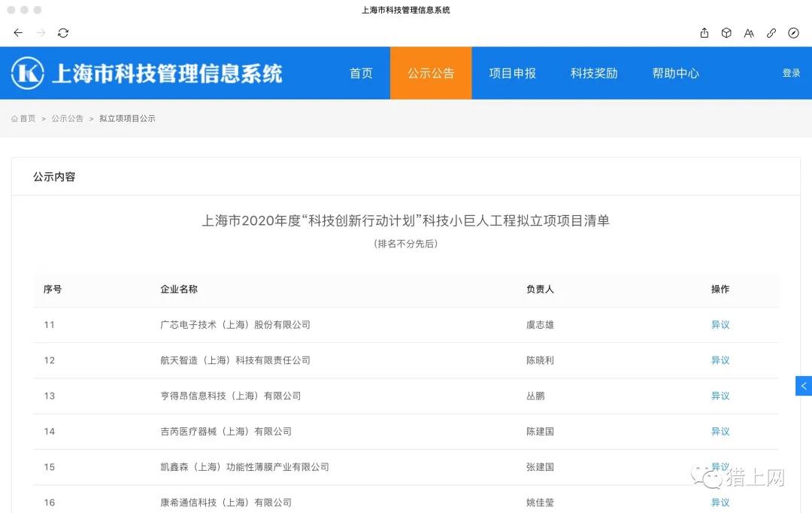
Task: Click 异议 for 亨得昂信息科技 row
Action: tap(720, 396)
